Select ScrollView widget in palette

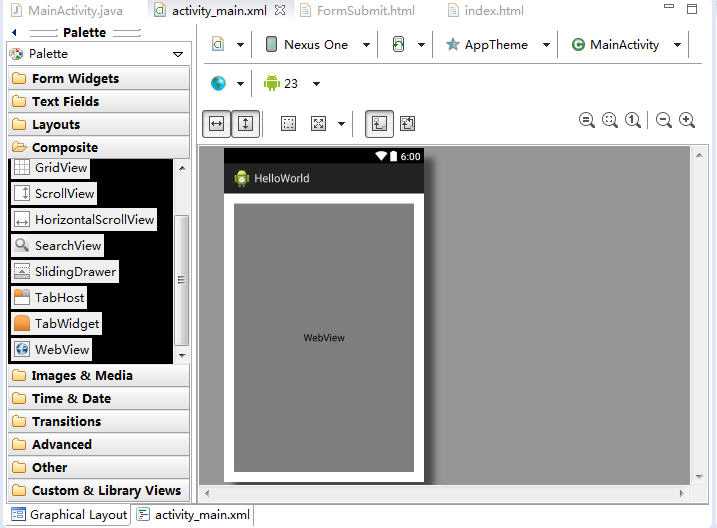pyautogui.click(x=54, y=194)
